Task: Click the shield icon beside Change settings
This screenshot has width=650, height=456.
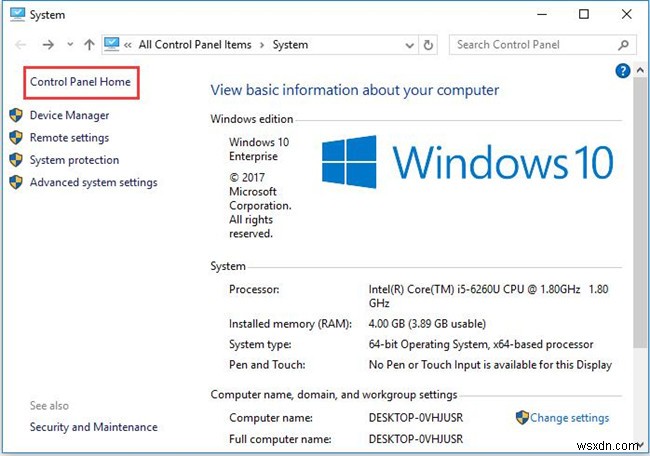Action: (522, 417)
